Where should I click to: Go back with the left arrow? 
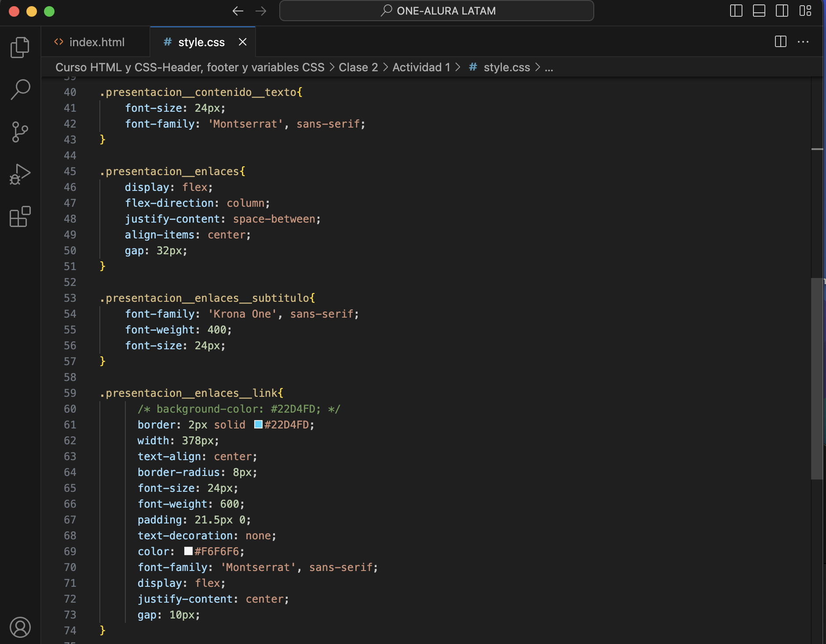[x=238, y=11]
